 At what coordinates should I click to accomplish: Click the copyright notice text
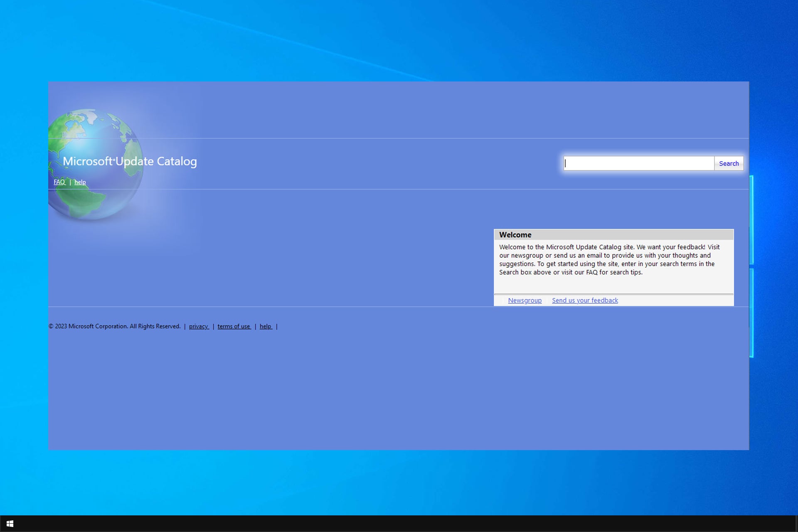tap(115, 326)
